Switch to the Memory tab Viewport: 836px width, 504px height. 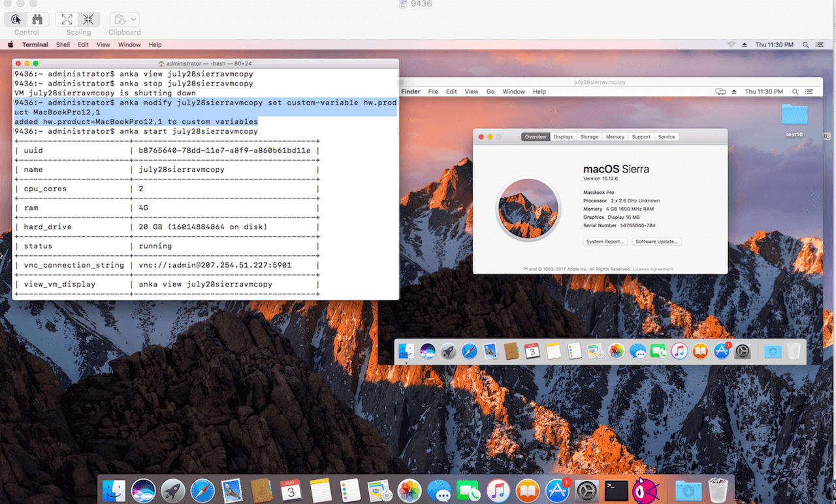pos(615,137)
